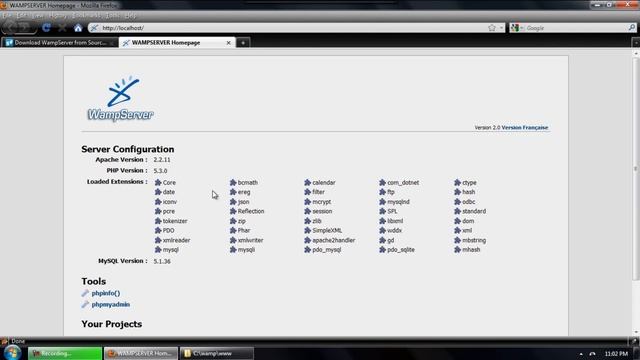This screenshot has height=360, width=640.
Task: Click WAMPSERVER Homepage taskbar button
Action: tap(141, 353)
